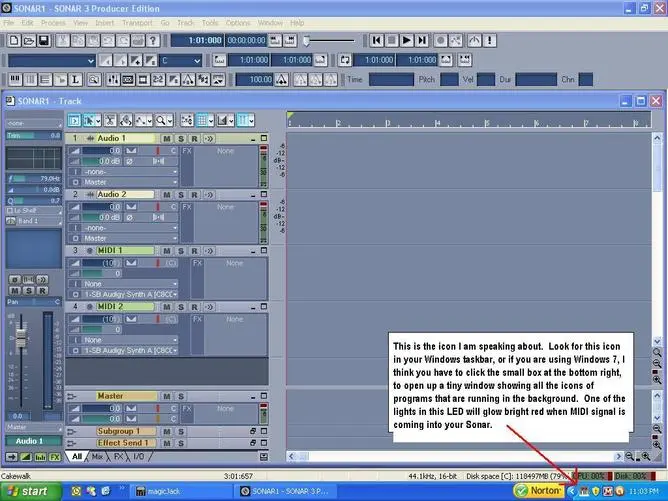
Task: Solo the Audio 1 track
Action: [181, 138]
